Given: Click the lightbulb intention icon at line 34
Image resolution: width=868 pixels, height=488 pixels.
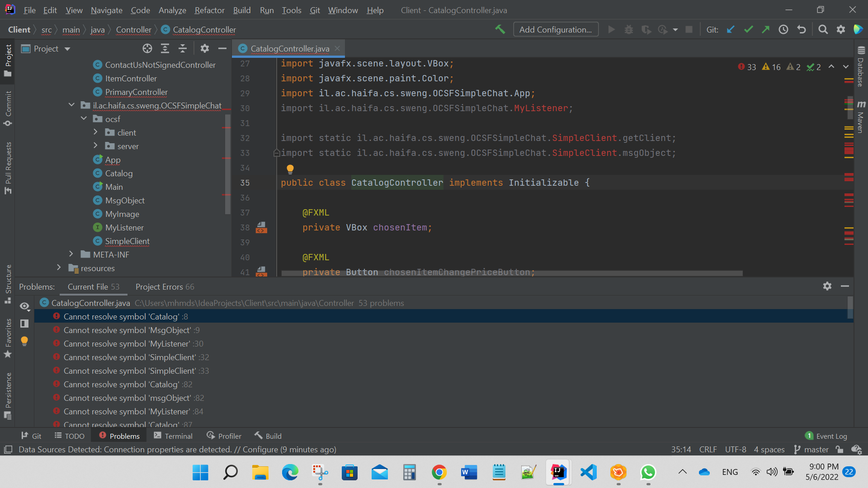Looking at the screenshot, I should [x=290, y=169].
